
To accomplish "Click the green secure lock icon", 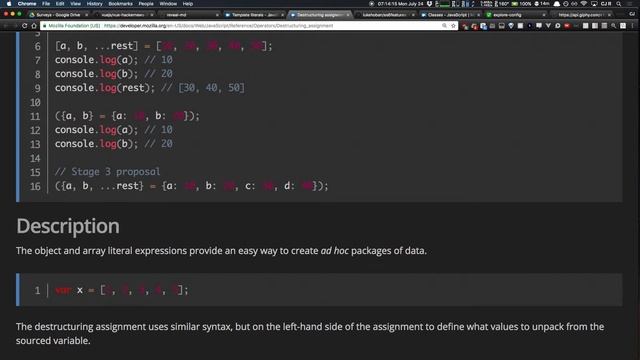I will 44,26.
